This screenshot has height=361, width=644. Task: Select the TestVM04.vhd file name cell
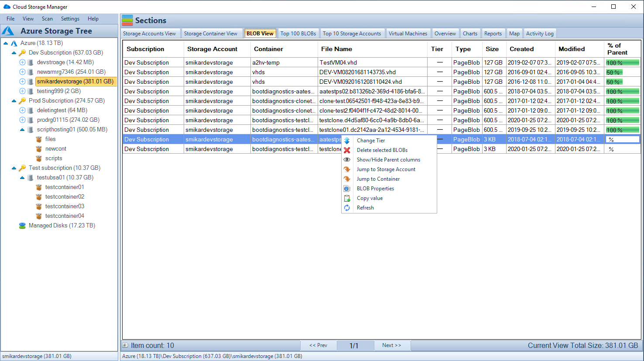point(372,62)
